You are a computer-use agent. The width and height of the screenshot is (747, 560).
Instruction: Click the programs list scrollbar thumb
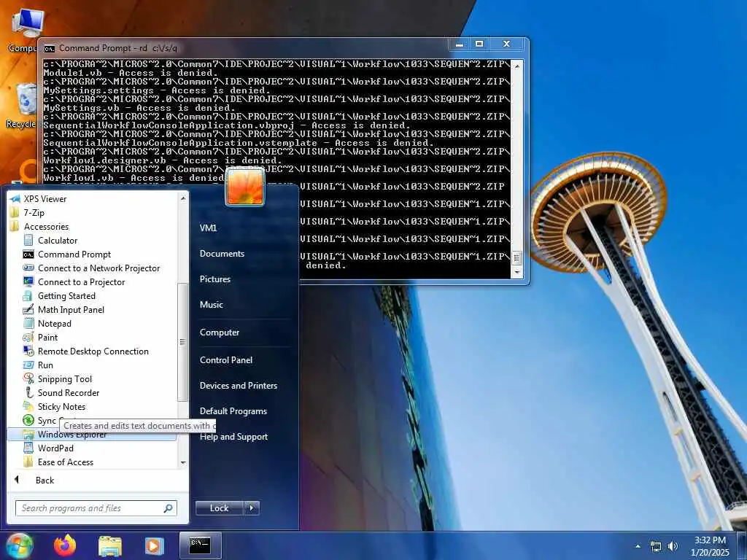182,342
